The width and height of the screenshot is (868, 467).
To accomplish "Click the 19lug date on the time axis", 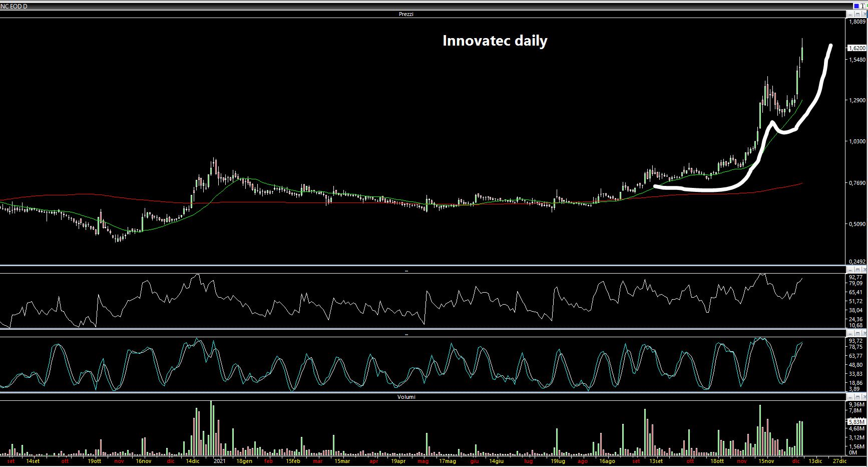I will point(558,461).
